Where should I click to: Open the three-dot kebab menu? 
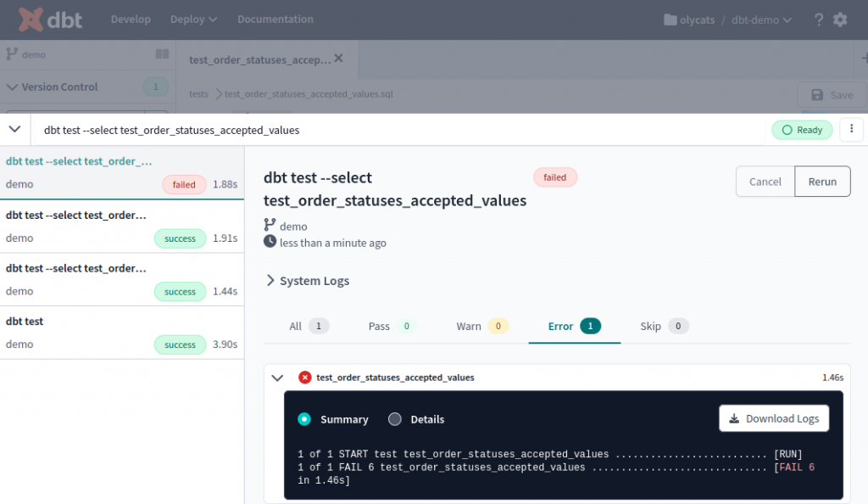[x=851, y=129]
